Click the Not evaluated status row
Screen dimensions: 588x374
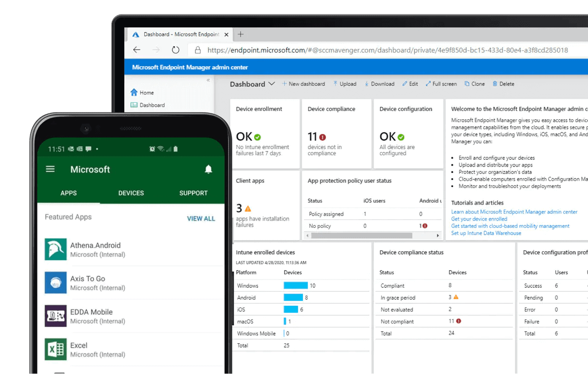tap(443, 309)
